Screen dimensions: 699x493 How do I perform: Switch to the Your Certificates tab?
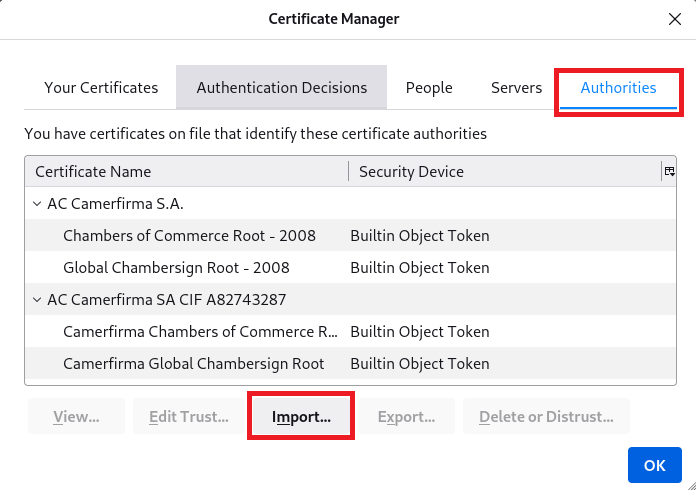(101, 88)
